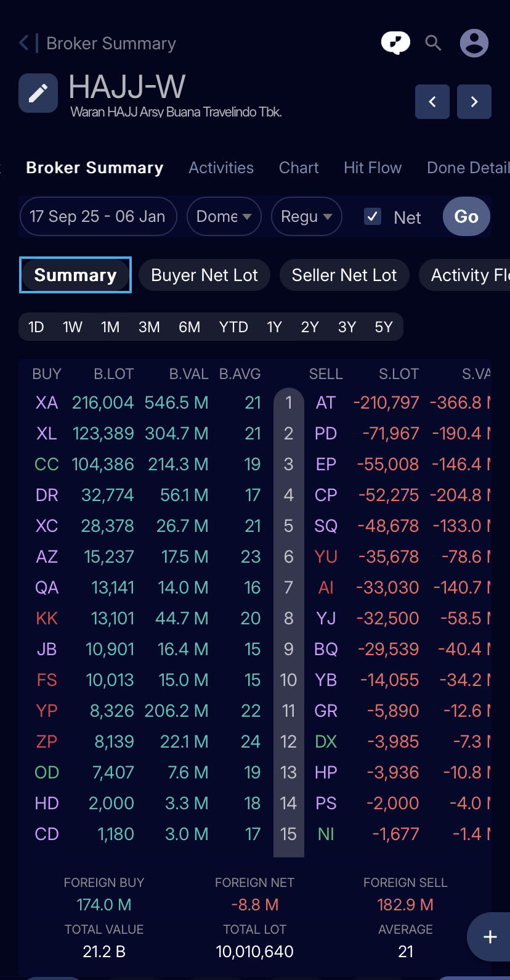Open search with the magnifier icon

pyautogui.click(x=434, y=43)
